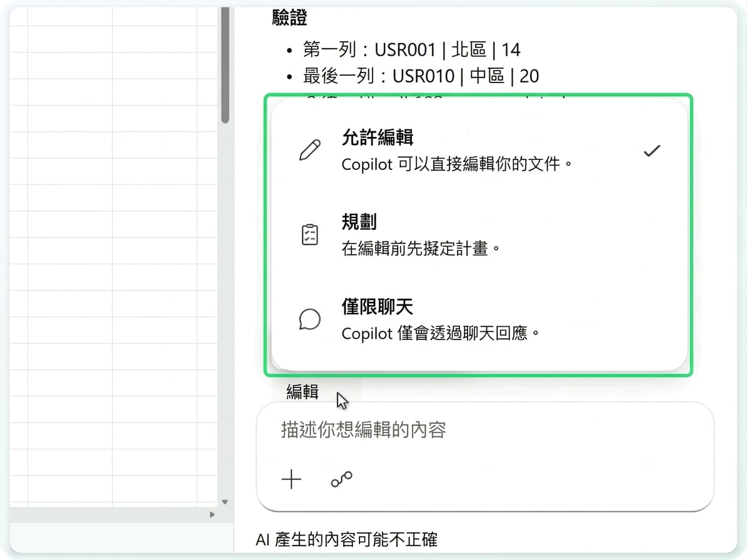Select the 允許編輯 option

479,151
